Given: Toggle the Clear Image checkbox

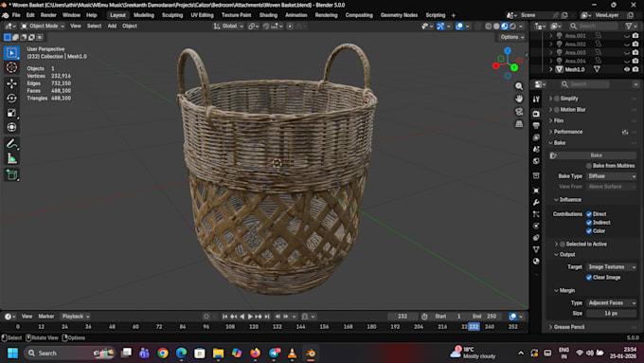Looking at the screenshot, I should (x=589, y=278).
